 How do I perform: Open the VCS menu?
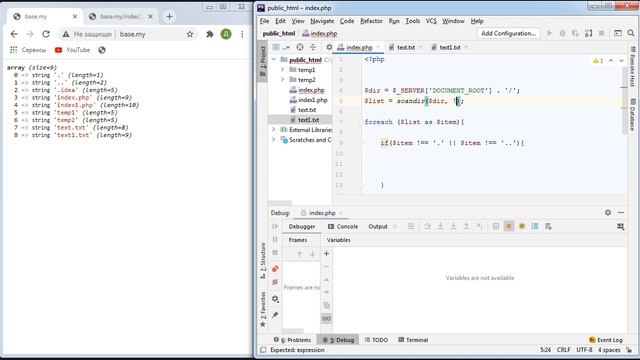[x=431, y=21]
